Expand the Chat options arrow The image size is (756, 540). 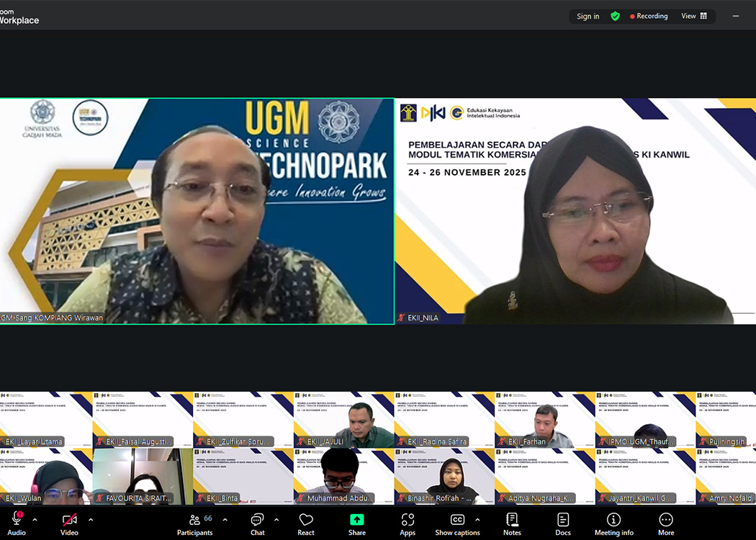point(276,519)
